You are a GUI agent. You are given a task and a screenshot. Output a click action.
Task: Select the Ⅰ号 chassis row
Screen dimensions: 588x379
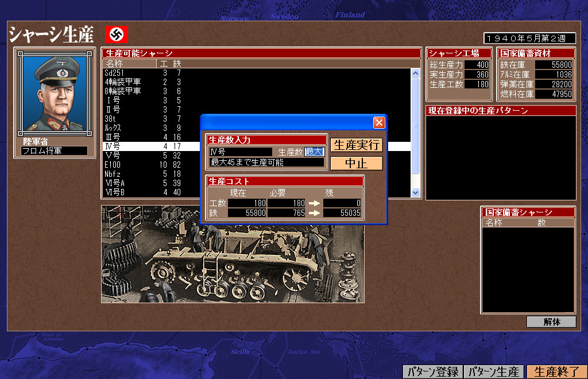point(257,100)
